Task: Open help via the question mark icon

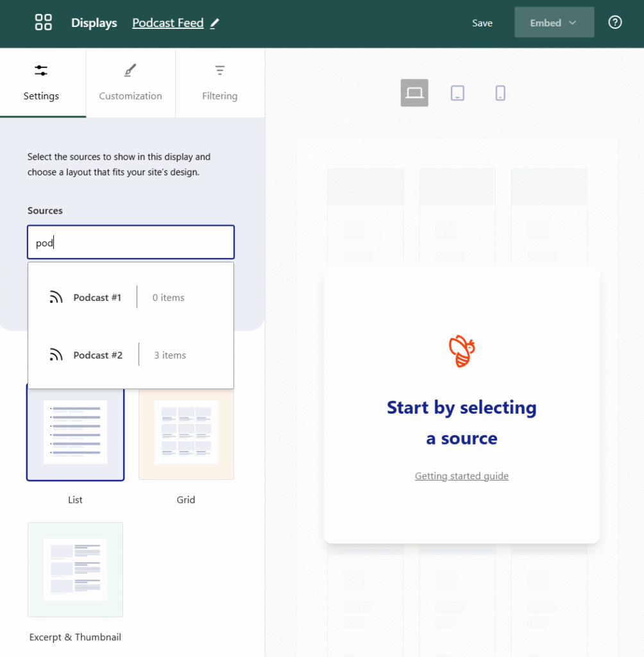Action: [614, 22]
